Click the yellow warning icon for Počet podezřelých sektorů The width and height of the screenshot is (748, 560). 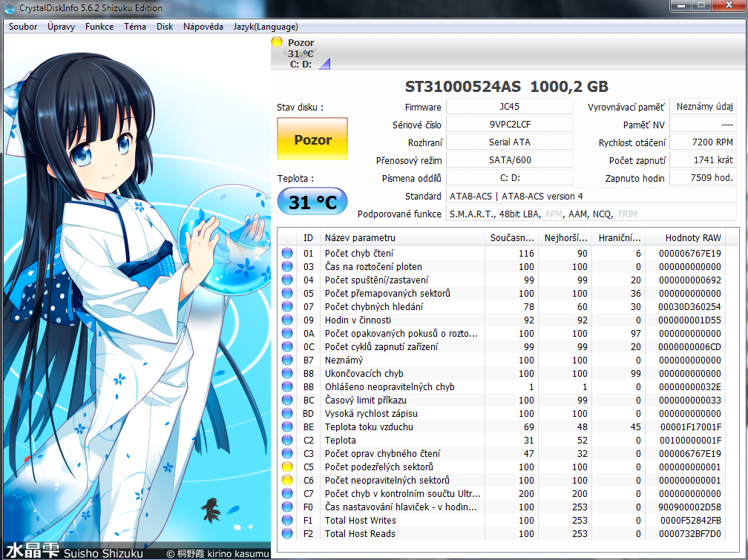coord(287,467)
